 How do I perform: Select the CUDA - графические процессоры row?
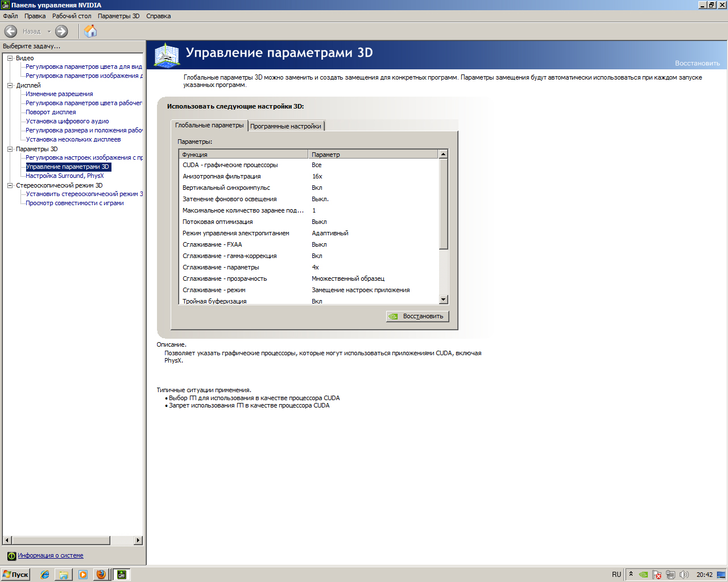click(309, 165)
